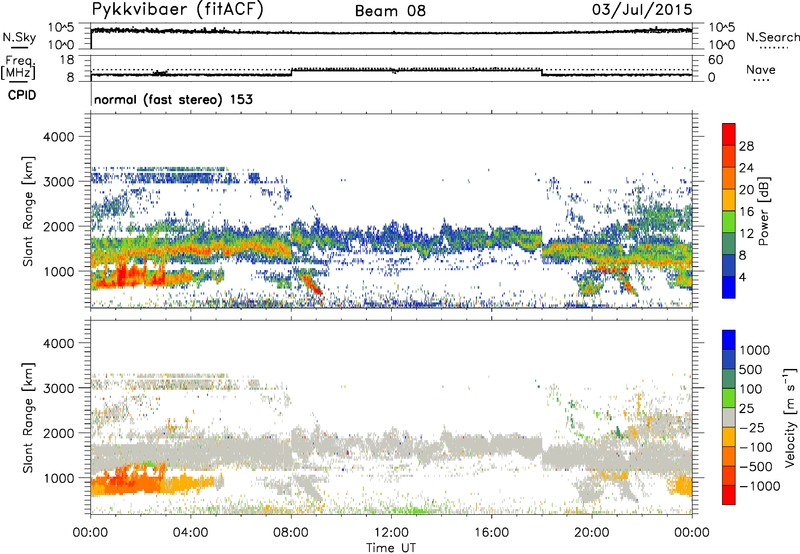This screenshot has width=800, height=554.
Task: Pick the gray segment of velocity colorbar
Action: click(x=729, y=418)
